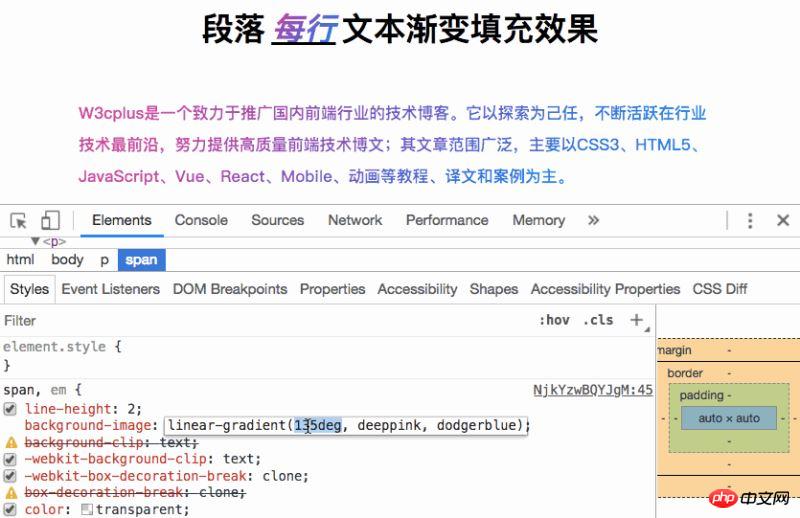
Task: Click the auto × auto content box
Action: tap(729, 418)
